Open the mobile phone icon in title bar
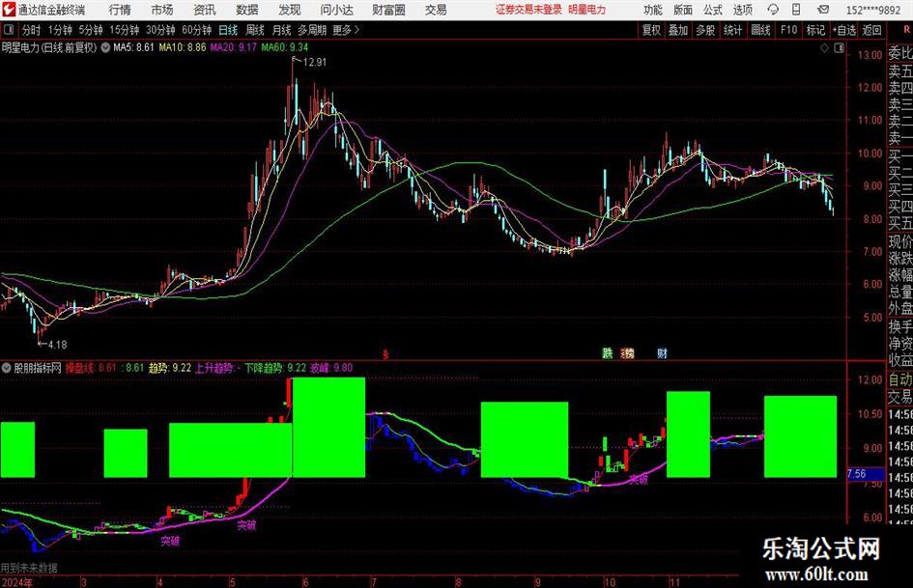 click(796, 10)
